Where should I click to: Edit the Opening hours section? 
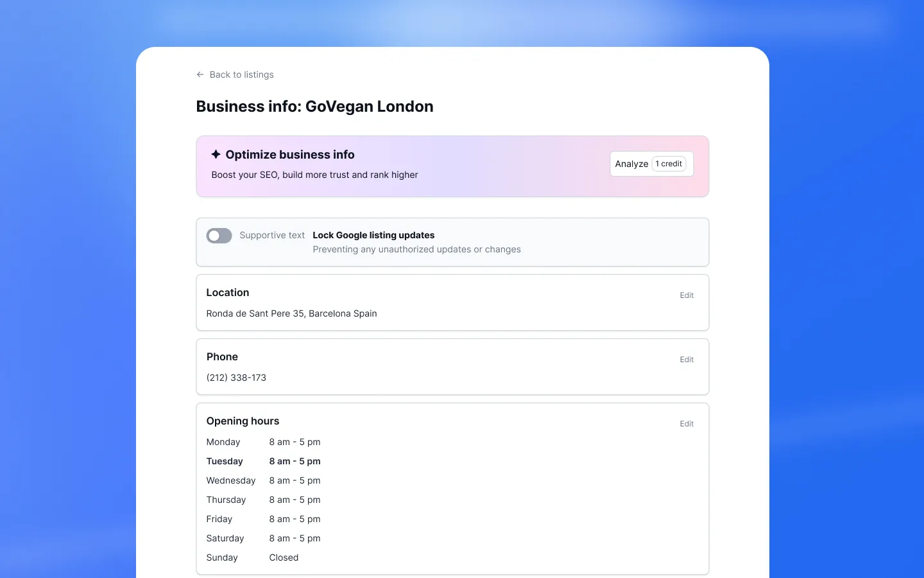686,424
